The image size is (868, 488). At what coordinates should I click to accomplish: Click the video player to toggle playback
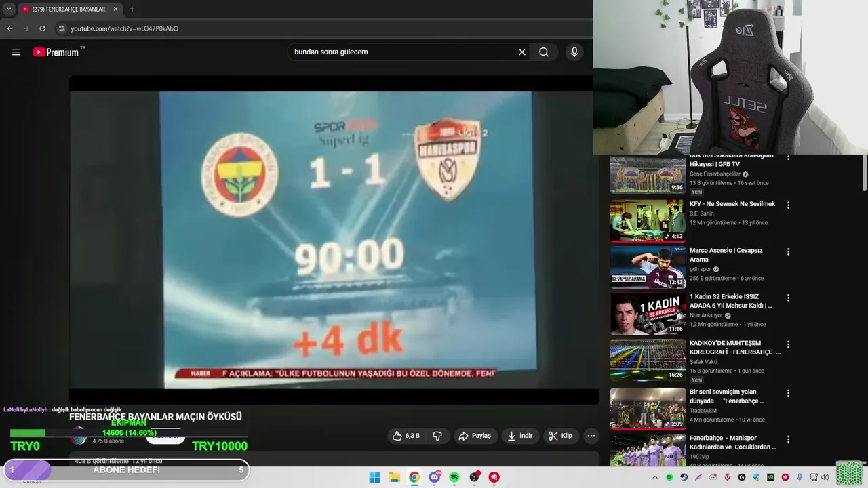coord(334,241)
